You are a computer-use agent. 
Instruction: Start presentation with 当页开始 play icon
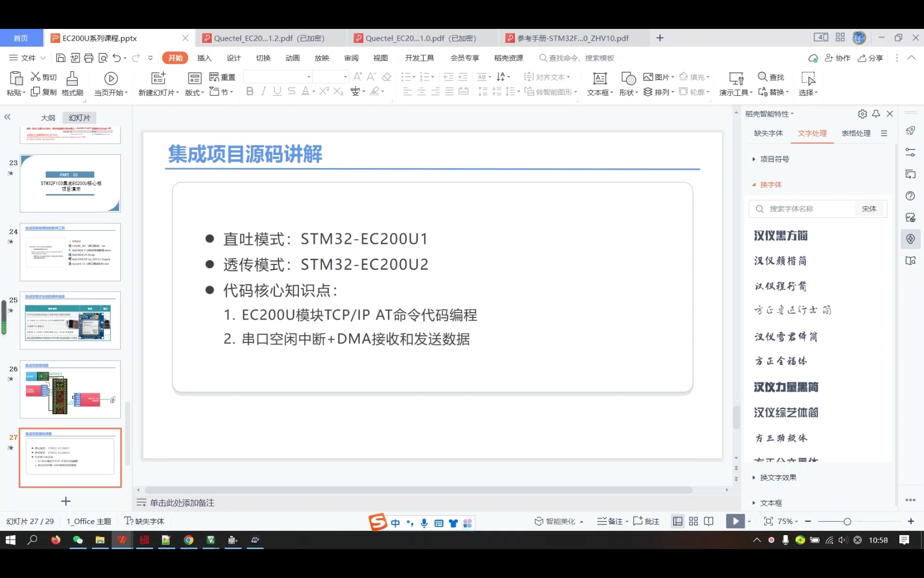[x=111, y=79]
